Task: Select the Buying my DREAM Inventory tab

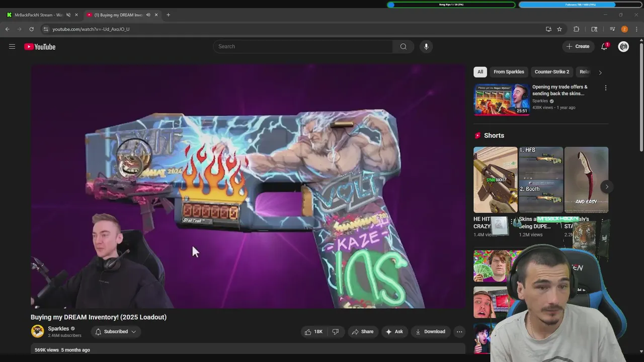Action: (x=118, y=15)
